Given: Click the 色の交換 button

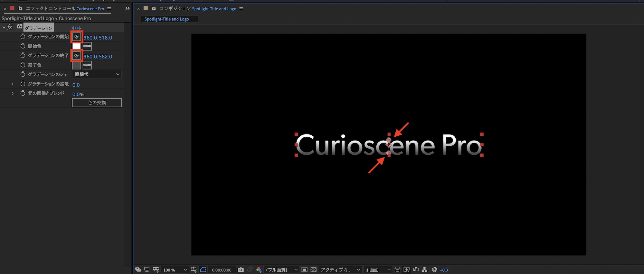Looking at the screenshot, I should 97,103.
